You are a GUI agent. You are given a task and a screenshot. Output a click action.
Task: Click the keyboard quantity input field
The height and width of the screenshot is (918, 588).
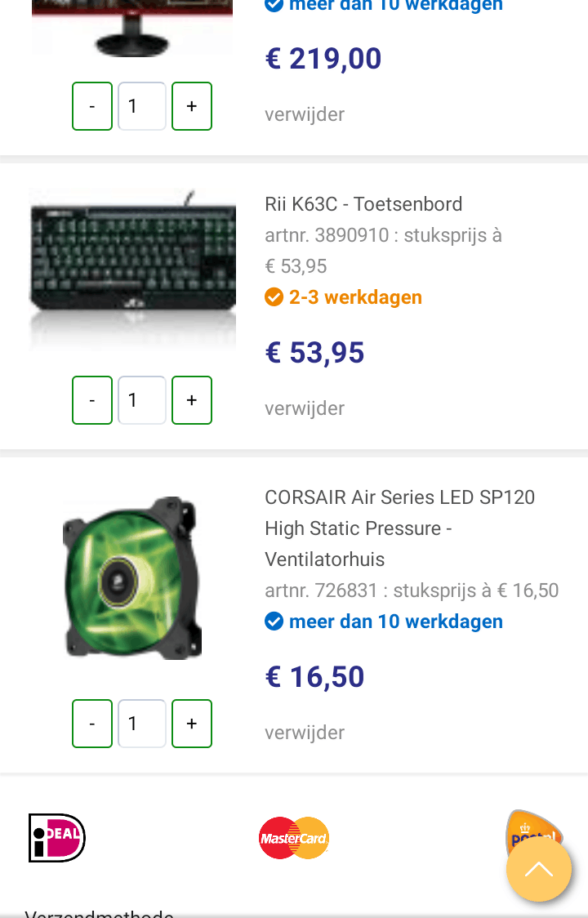[141, 400]
